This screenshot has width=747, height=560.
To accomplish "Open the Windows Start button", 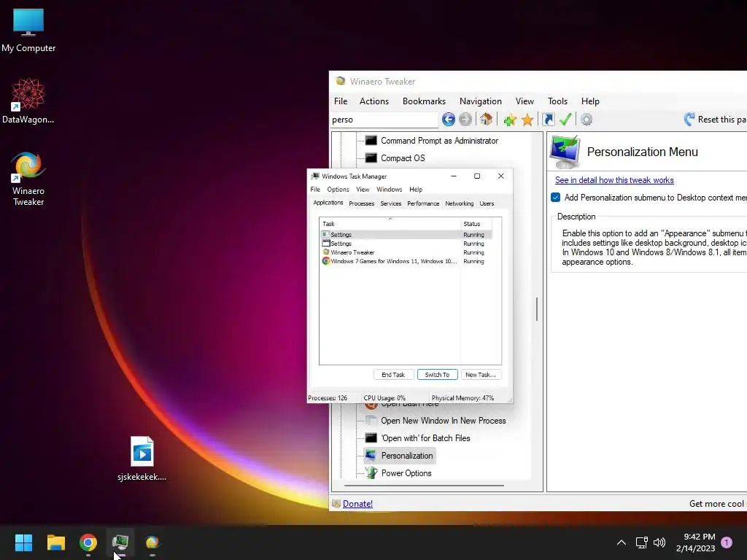I will click(23, 542).
